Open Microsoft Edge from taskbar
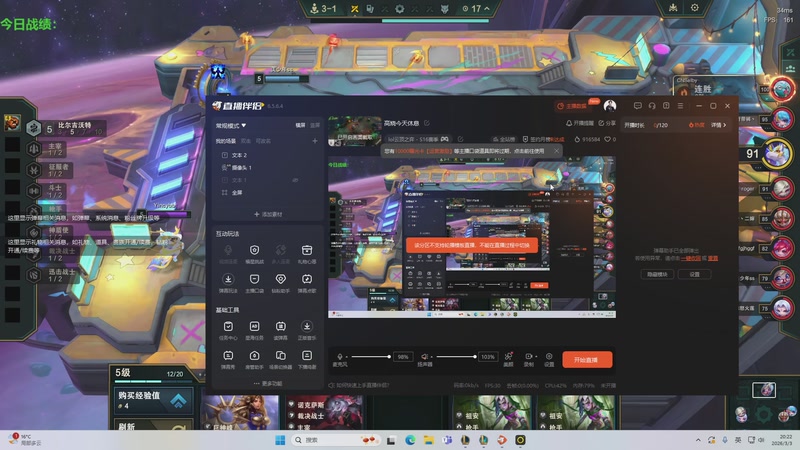This screenshot has height=450, width=800. (x=410, y=440)
